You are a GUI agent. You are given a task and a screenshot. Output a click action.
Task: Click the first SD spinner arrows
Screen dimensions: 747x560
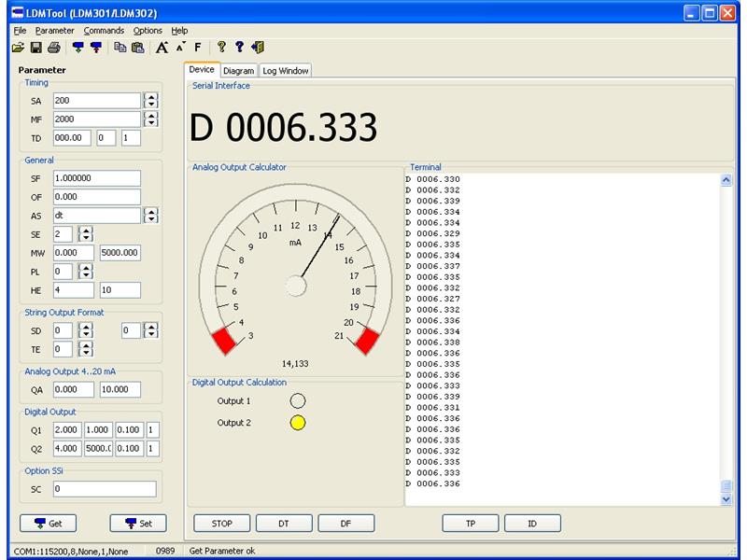(x=86, y=330)
